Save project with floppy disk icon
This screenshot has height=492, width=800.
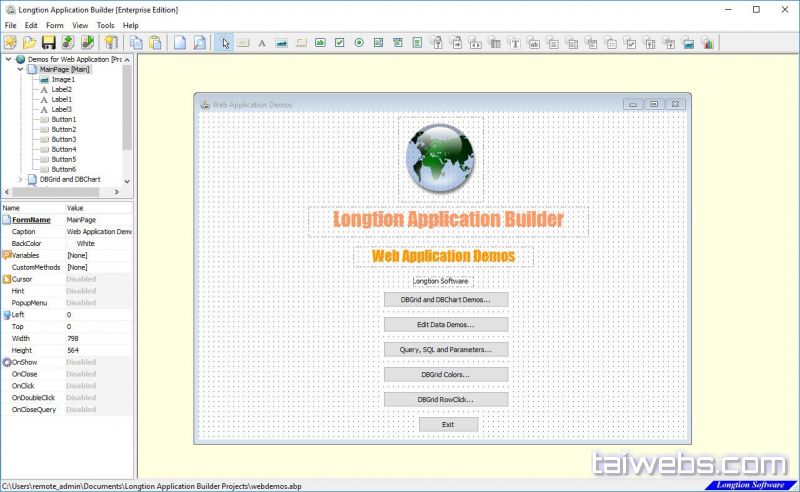click(x=48, y=42)
